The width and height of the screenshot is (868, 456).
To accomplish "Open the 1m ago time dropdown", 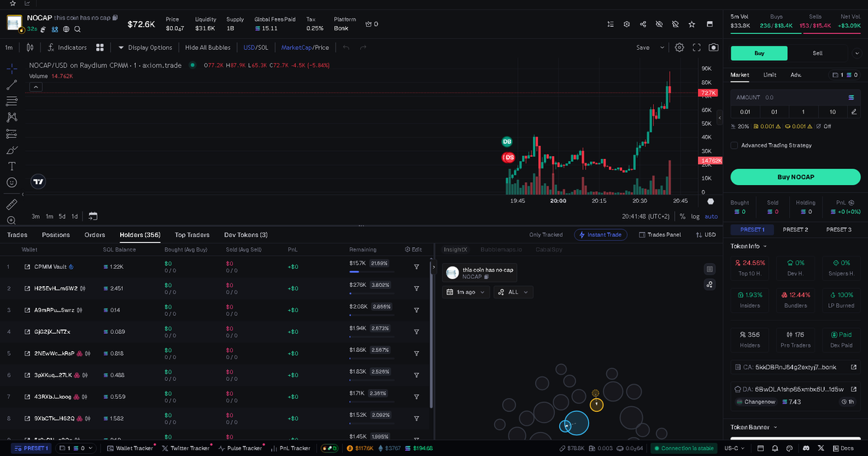I will (467, 292).
